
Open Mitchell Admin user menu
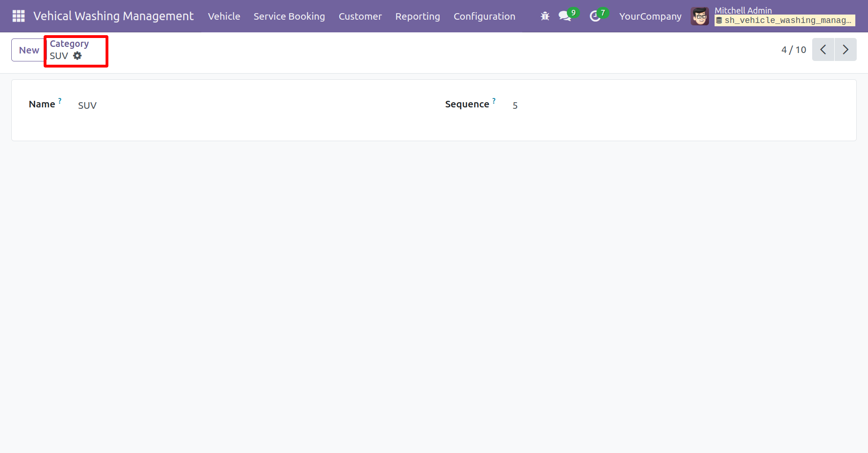[772, 16]
